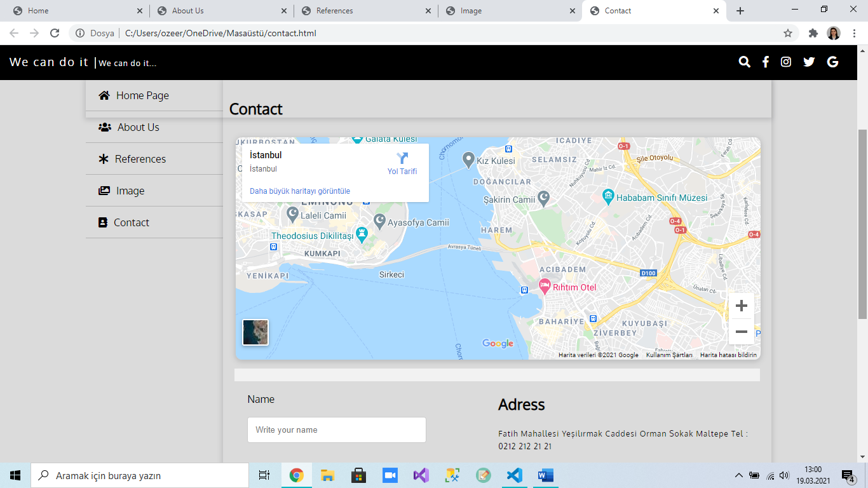The image size is (868, 488).
Task: Click the people icon beside About Us
Action: pyautogui.click(x=104, y=126)
